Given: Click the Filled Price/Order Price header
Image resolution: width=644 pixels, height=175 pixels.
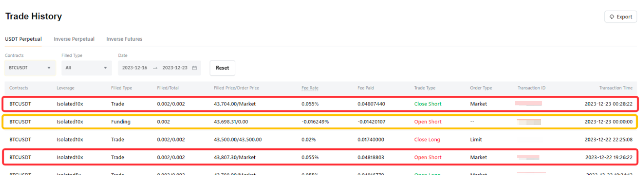Looking at the screenshot, I should [236, 88].
